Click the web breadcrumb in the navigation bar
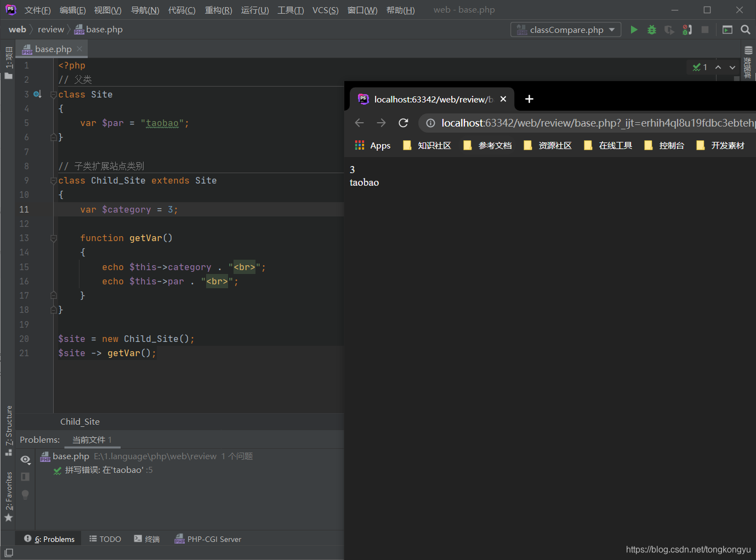This screenshot has height=560, width=756. [17, 30]
